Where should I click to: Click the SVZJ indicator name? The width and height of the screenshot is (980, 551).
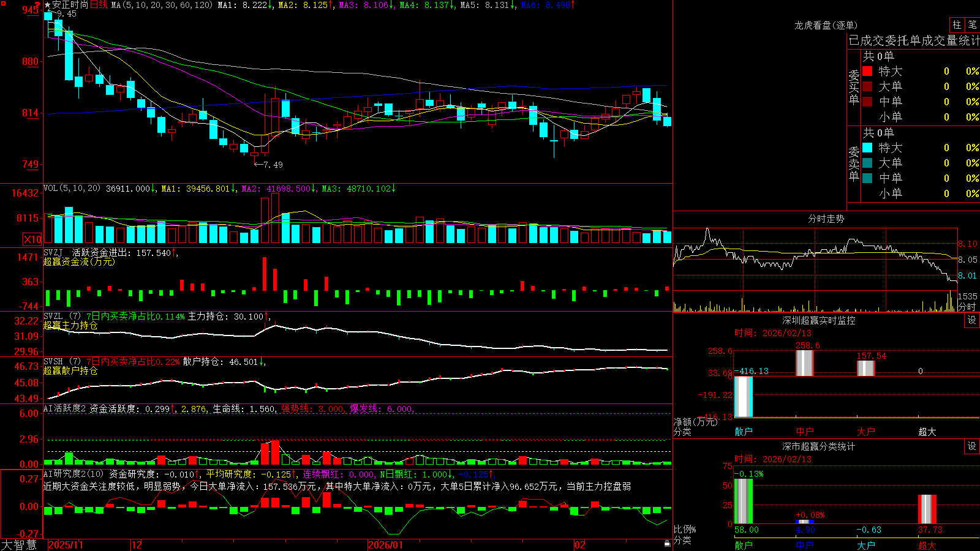point(53,252)
